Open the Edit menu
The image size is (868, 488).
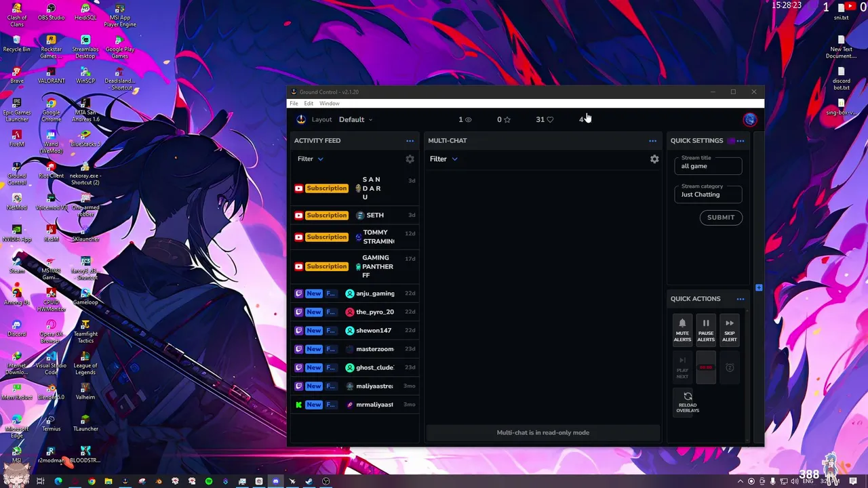(309, 104)
